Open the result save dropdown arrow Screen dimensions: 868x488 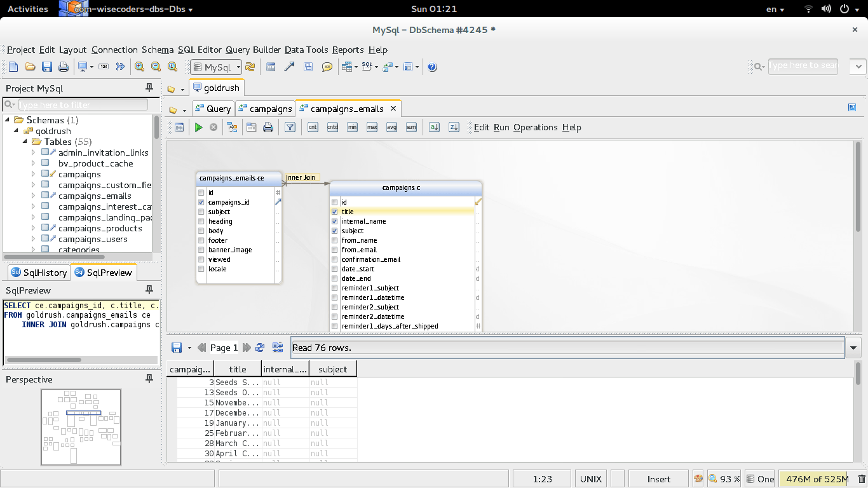(189, 348)
